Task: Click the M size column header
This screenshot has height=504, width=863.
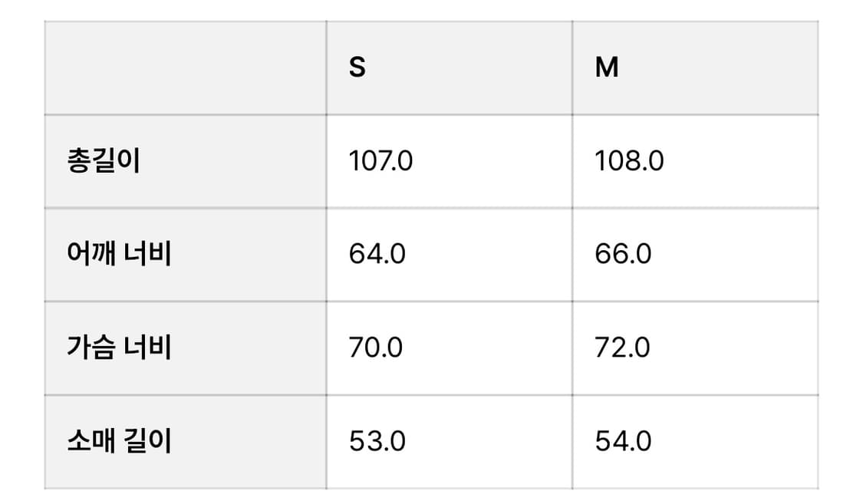Action: click(x=606, y=68)
